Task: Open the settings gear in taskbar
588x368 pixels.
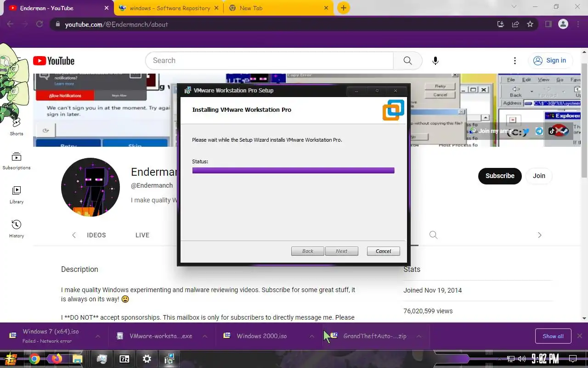Action: pos(147,359)
